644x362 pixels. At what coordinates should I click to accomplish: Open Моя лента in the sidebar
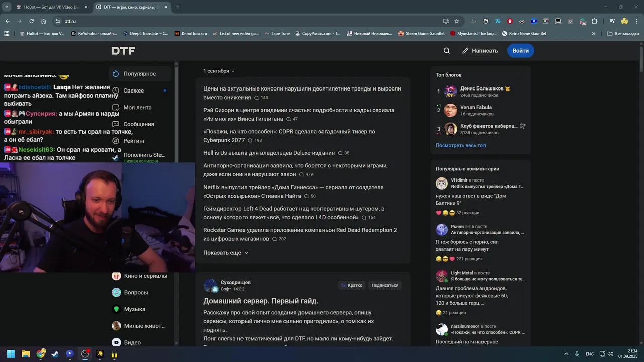pos(140,107)
